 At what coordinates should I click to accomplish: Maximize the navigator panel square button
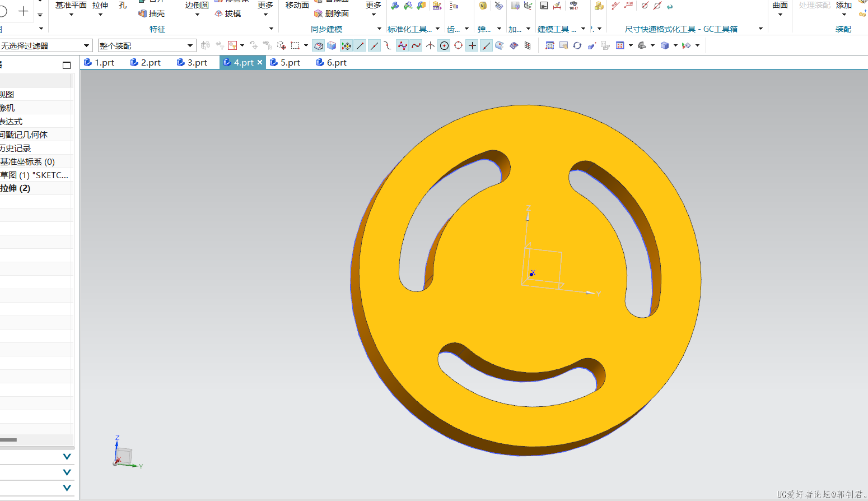point(67,65)
